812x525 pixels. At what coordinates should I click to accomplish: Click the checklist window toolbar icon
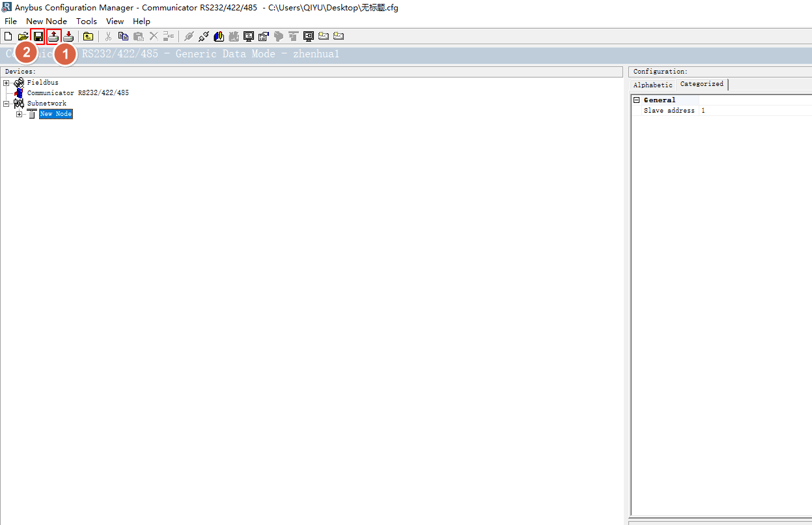tap(264, 36)
